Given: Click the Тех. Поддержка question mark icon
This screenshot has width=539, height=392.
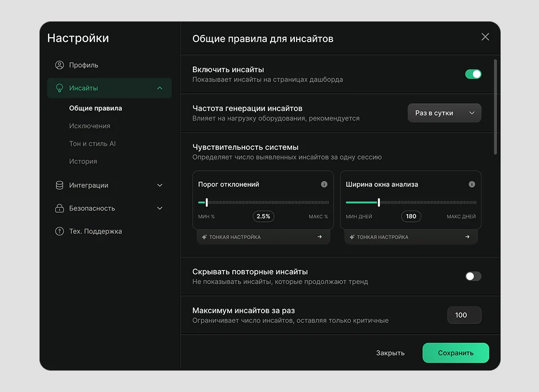Looking at the screenshot, I should tap(59, 231).
